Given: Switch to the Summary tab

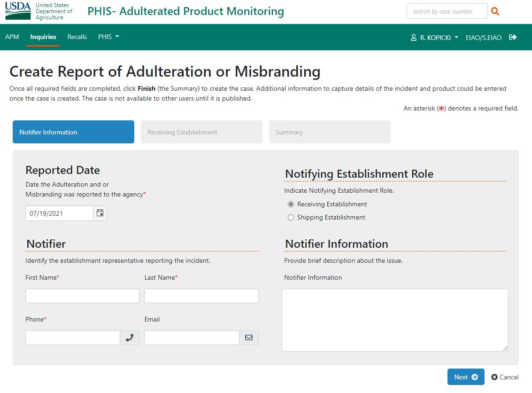Looking at the screenshot, I should coord(330,132).
